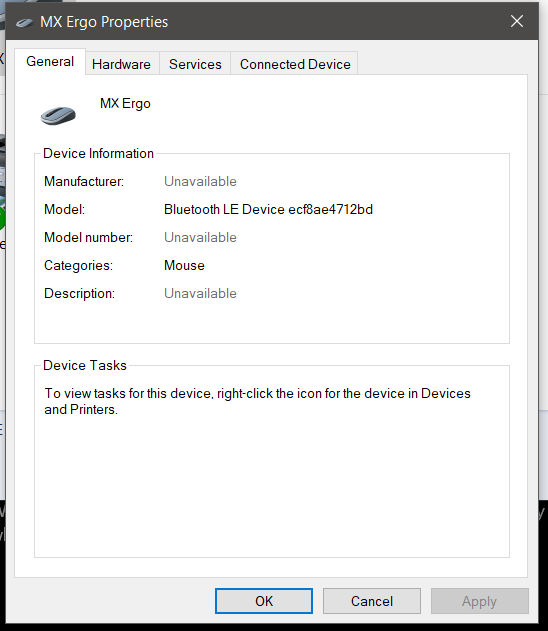This screenshot has width=548, height=631.
Task: Click the title bar mouse icon
Action: pos(24,23)
